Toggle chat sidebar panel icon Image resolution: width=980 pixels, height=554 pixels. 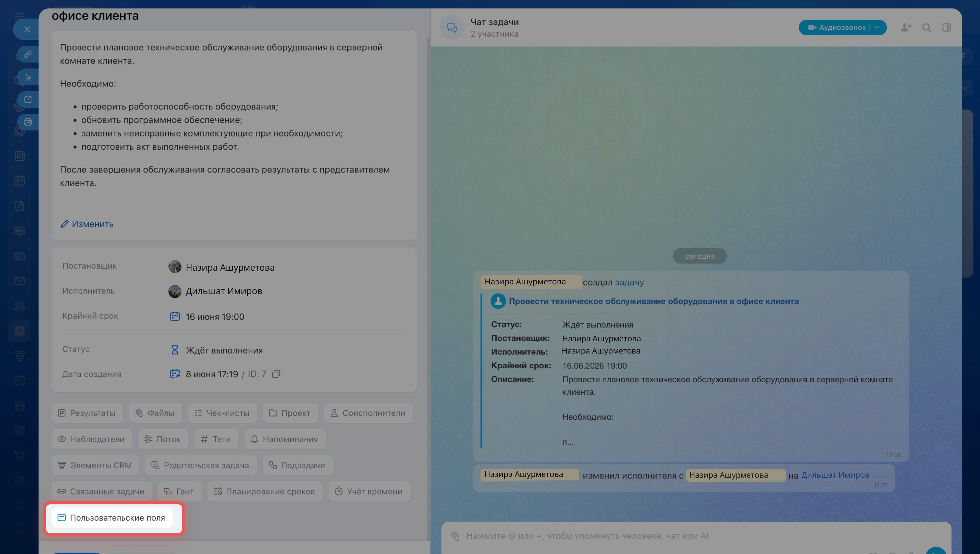tap(947, 27)
